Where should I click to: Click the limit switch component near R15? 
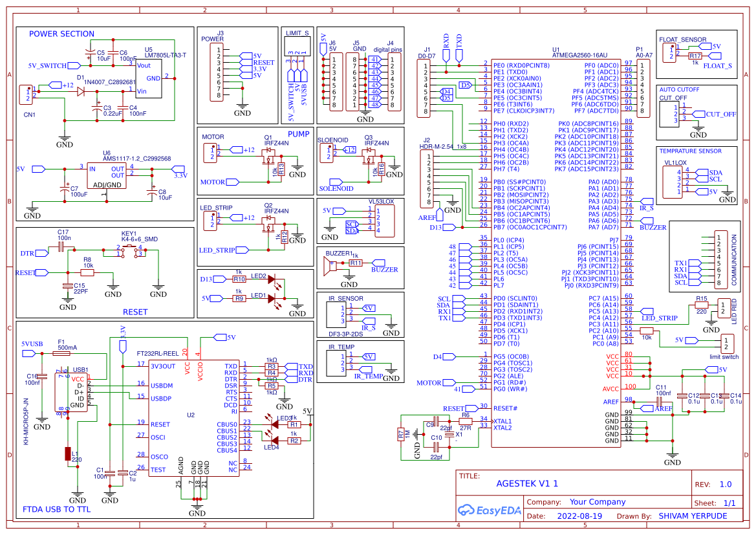tap(728, 343)
